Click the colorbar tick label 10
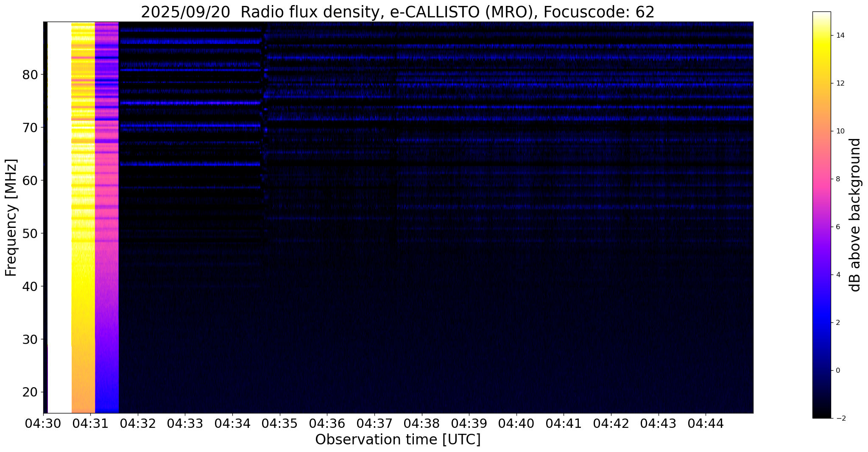 (840, 131)
